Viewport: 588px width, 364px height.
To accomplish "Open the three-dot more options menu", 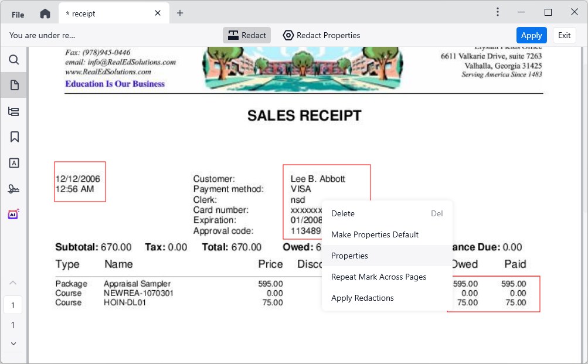I will (497, 12).
